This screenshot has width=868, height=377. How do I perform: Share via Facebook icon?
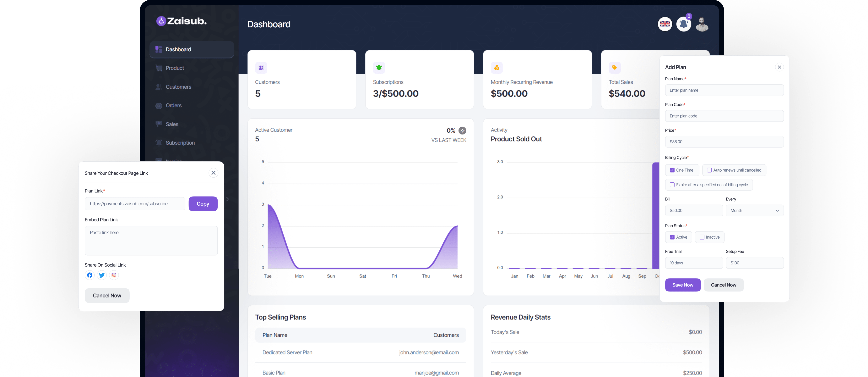90,275
